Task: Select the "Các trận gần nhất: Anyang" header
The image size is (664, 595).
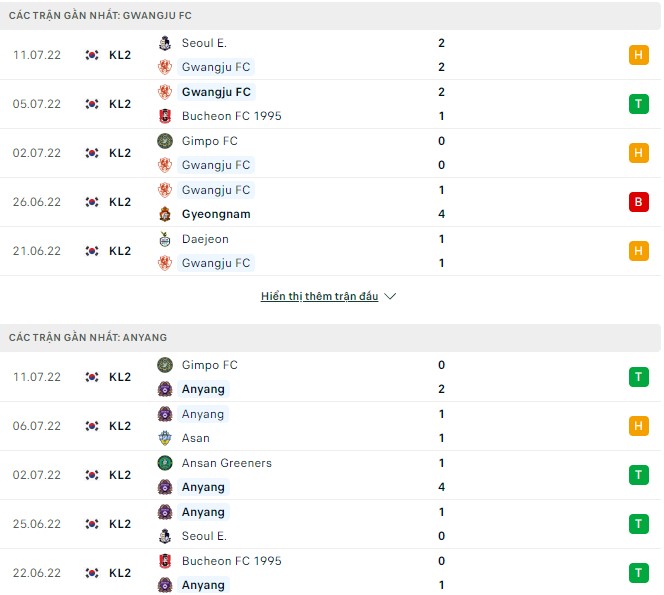Action: [88, 337]
